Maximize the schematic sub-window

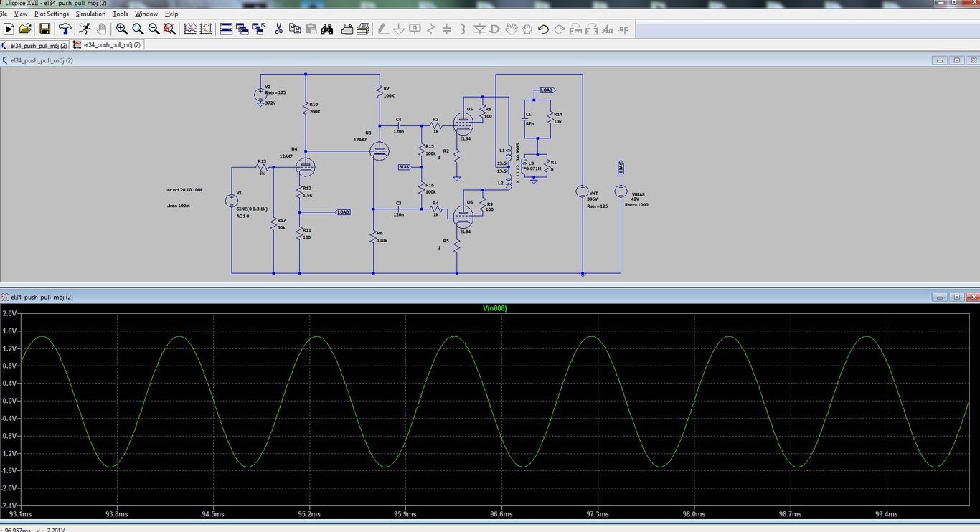(x=956, y=60)
